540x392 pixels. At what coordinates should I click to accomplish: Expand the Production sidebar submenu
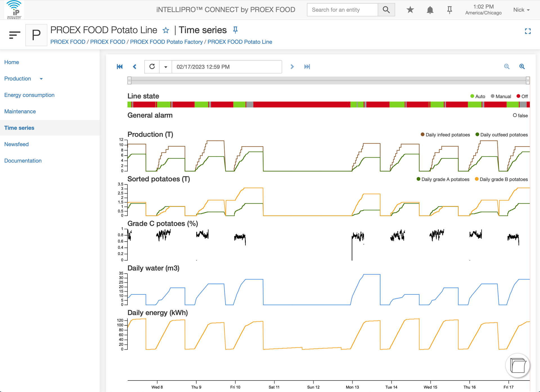pos(41,79)
